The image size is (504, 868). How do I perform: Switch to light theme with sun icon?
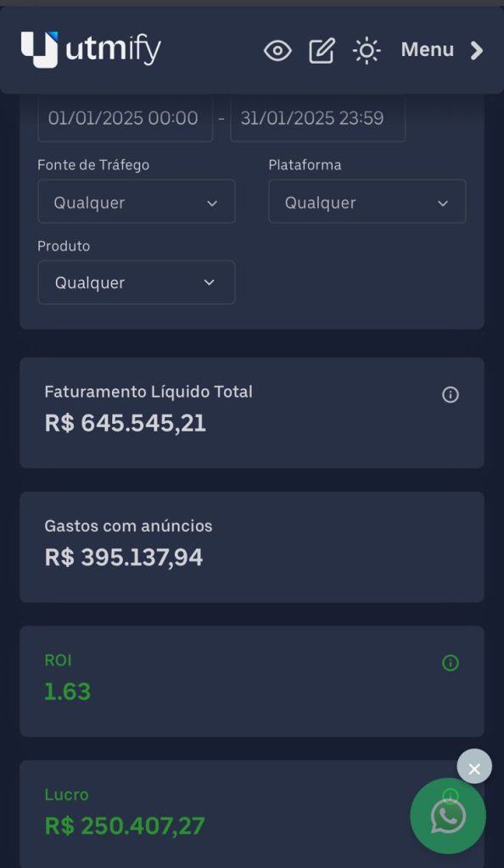pos(367,51)
